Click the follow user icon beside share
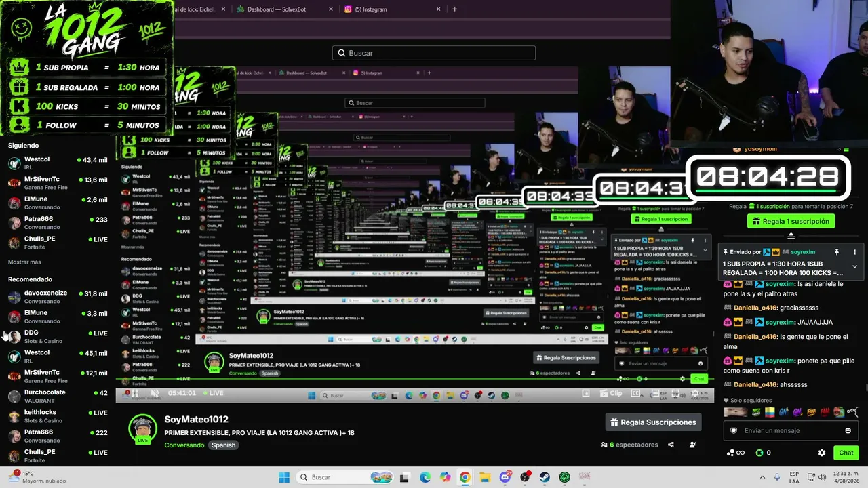This screenshot has height=488, width=868. point(692,445)
